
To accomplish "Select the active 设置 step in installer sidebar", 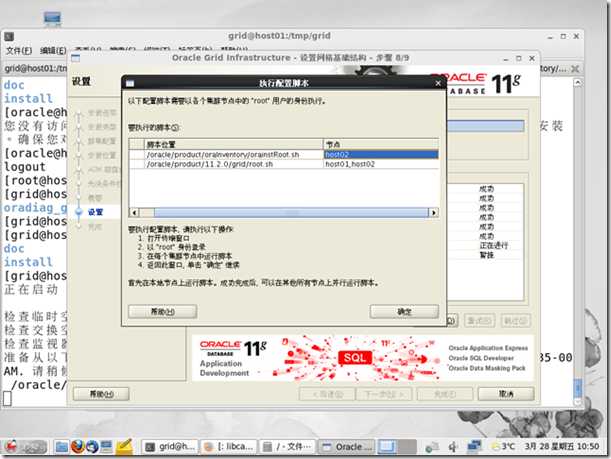I will (x=95, y=212).
